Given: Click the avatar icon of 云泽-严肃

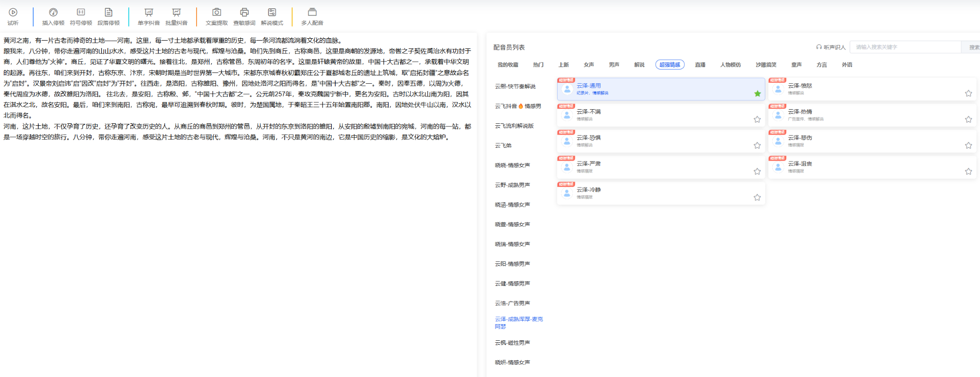Looking at the screenshot, I should pos(567,167).
